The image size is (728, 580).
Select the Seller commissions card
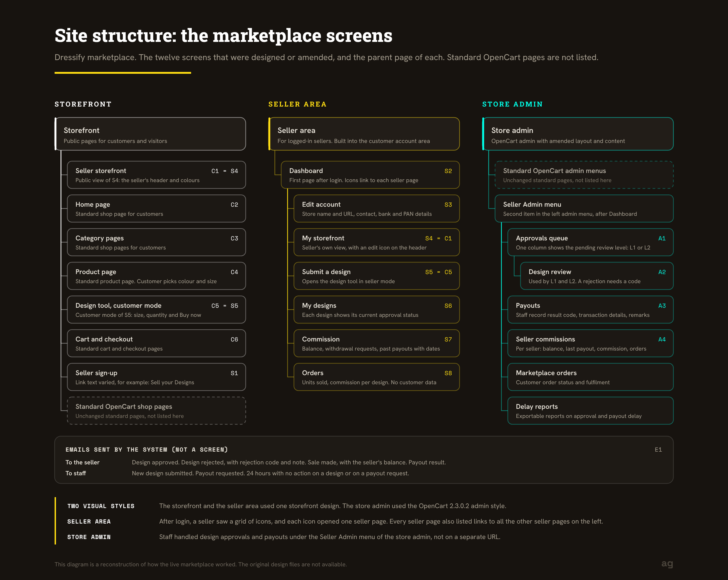pyautogui.click(x=591, y=343)
